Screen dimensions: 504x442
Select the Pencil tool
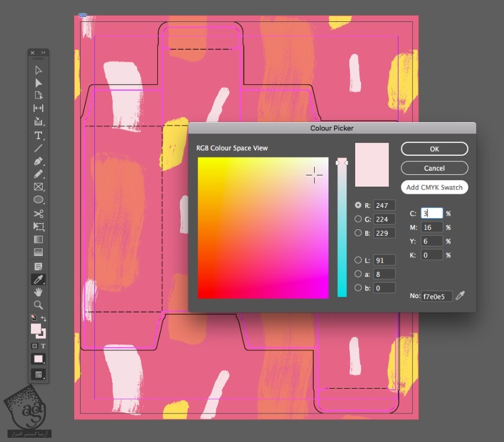[39, 174]
